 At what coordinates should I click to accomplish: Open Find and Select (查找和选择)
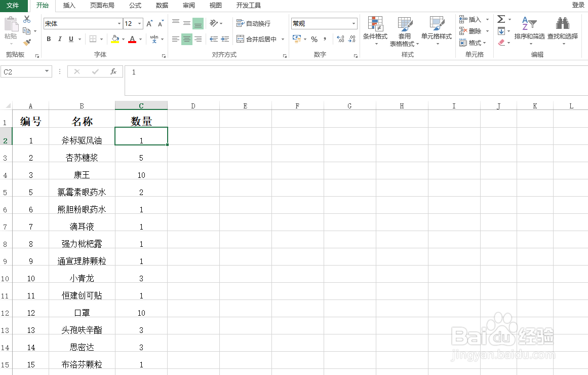click(563, 30)
